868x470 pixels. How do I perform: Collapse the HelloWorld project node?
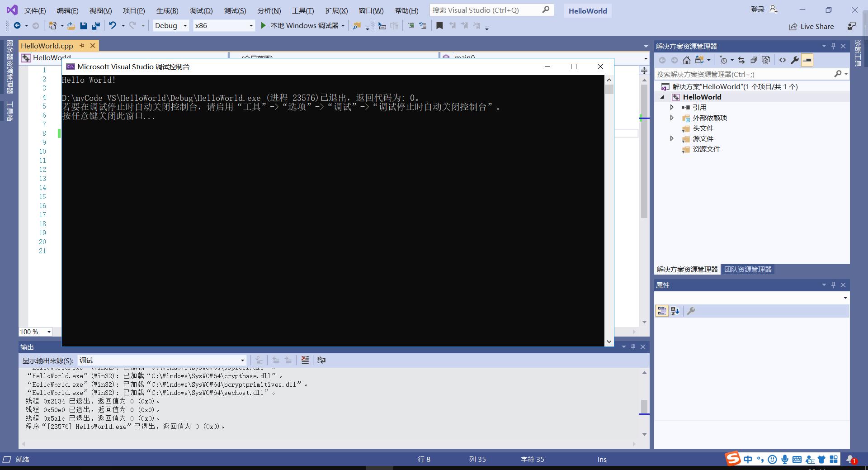(x=662, y=97)
